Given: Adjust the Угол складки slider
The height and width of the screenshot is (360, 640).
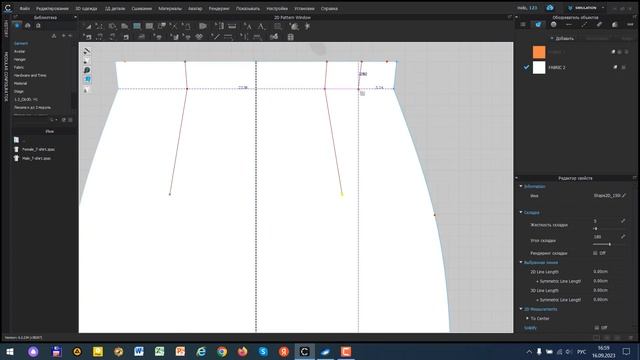Looking at the screenshot, I should tap(610, 244).
